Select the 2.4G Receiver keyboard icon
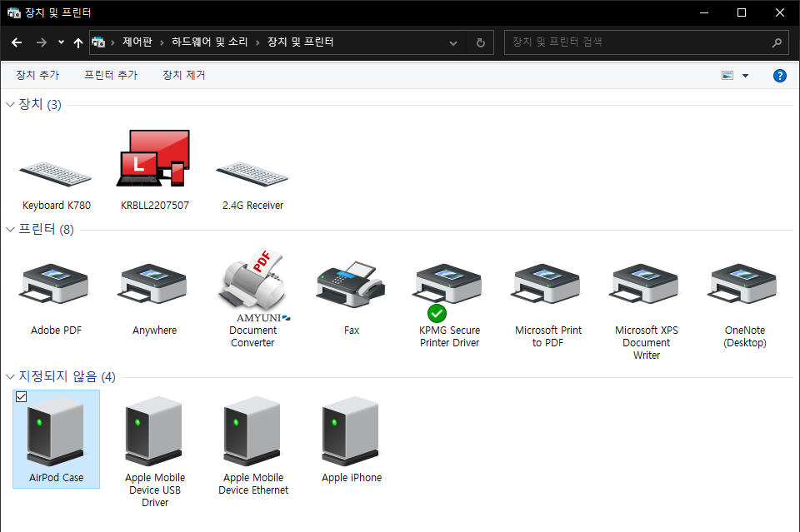The width and height of the screenshot is (800, 532). [252, 173]
